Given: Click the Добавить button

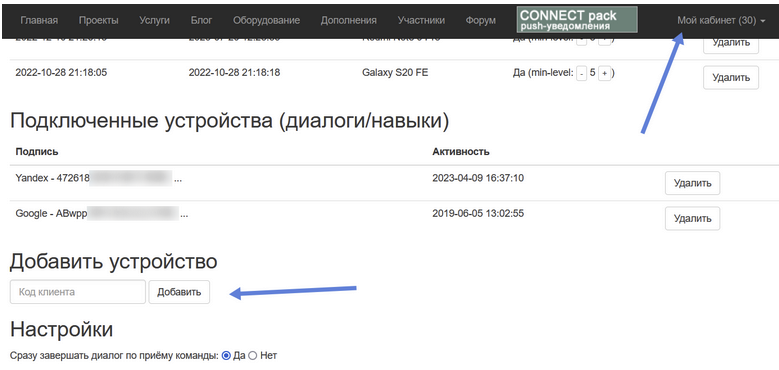Looking at the screenshot, I should point(179,292).
